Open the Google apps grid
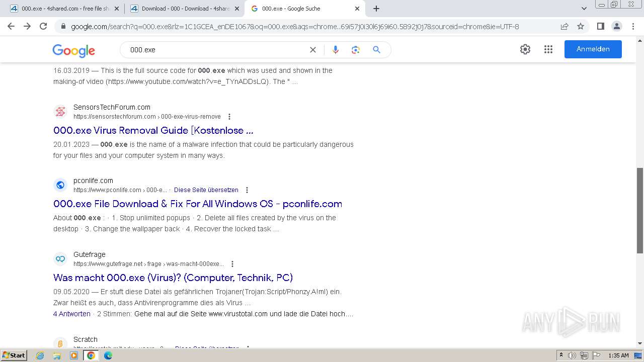This screenshot has height=362, width=644. tap(548, 49)
